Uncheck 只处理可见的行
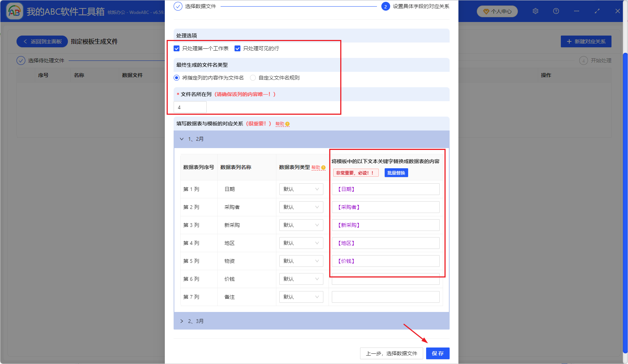 click(238, 48)
